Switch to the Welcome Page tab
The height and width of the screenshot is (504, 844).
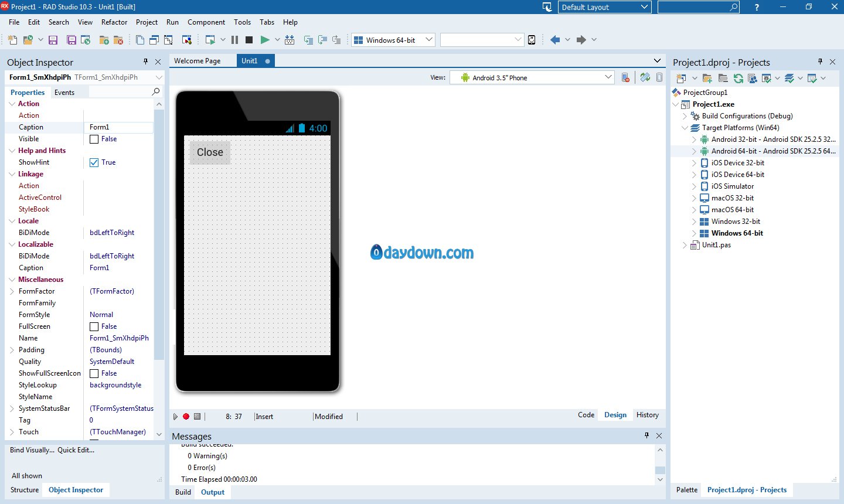click(198, 61)
